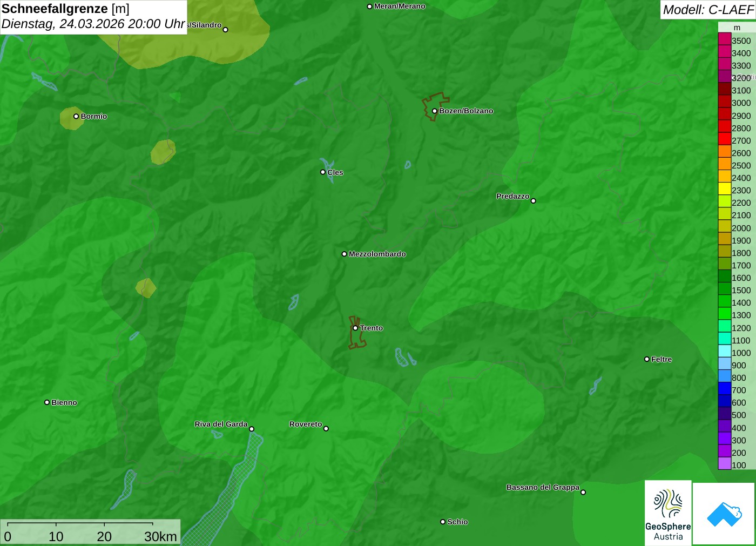Select the 1900 m ochre legend swatch

[x=725, y=239]
